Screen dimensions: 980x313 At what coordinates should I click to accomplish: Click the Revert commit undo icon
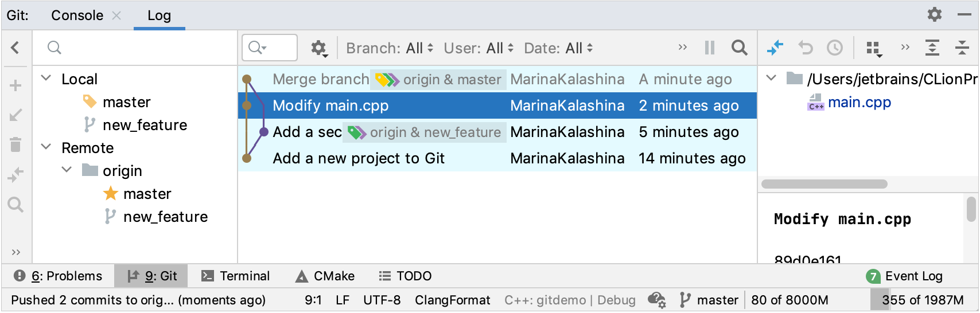pos(806,48)
